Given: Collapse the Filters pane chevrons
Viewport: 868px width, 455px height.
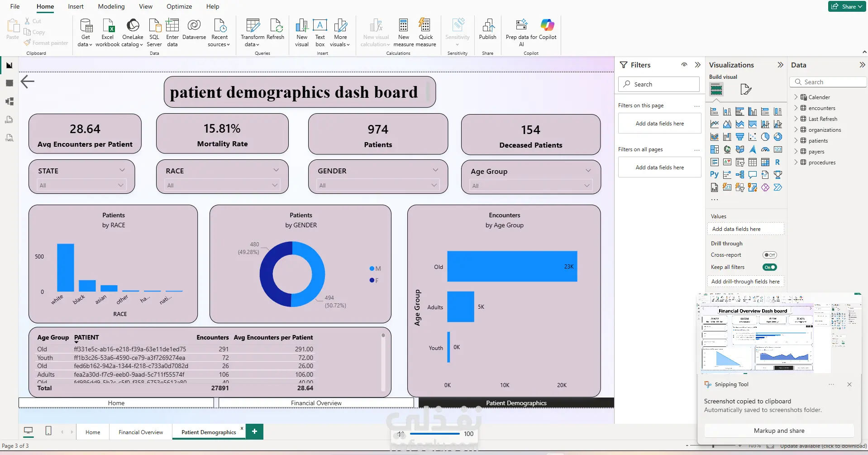Looking at the screenshot, I should click(697, 65).
